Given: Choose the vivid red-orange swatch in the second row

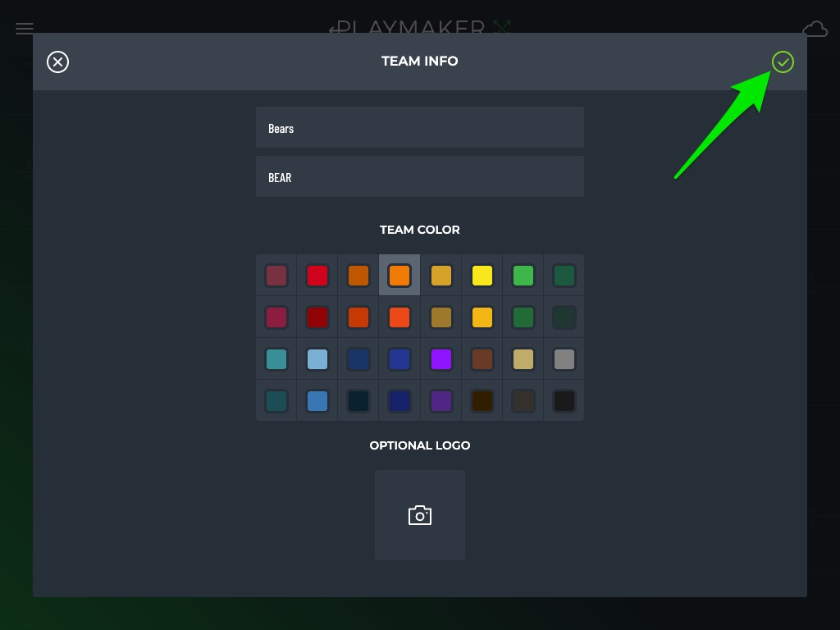Looking at the screenshot, I should tap(399, 317).
